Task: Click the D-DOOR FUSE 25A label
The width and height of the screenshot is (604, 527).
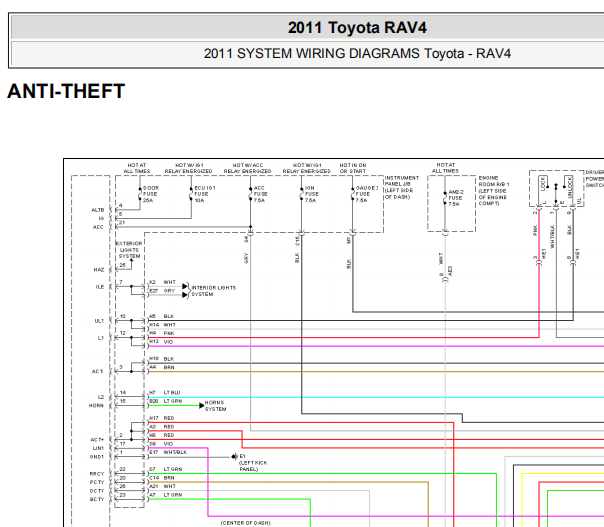Action: point(151,194)
